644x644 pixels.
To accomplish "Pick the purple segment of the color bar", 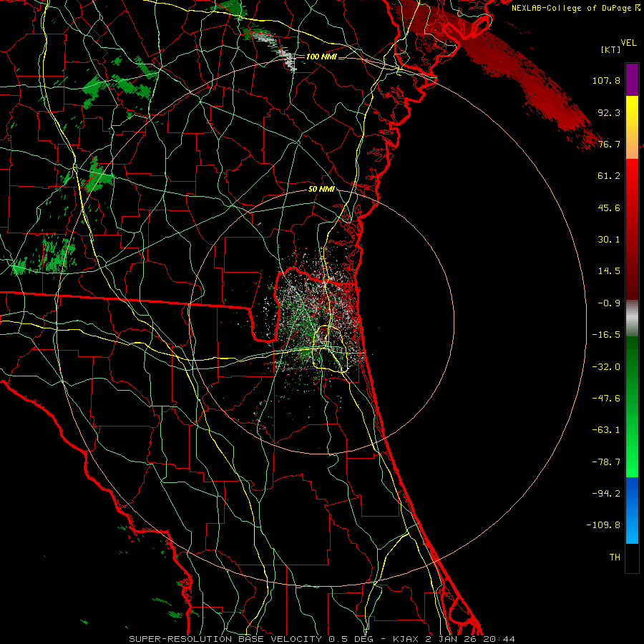I will [632, 79].
